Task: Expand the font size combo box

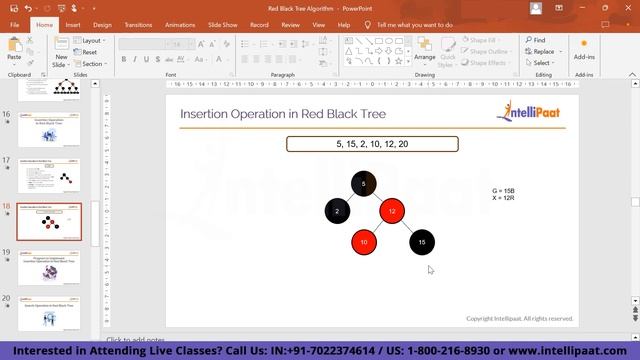Action: (x=191, y=44)
